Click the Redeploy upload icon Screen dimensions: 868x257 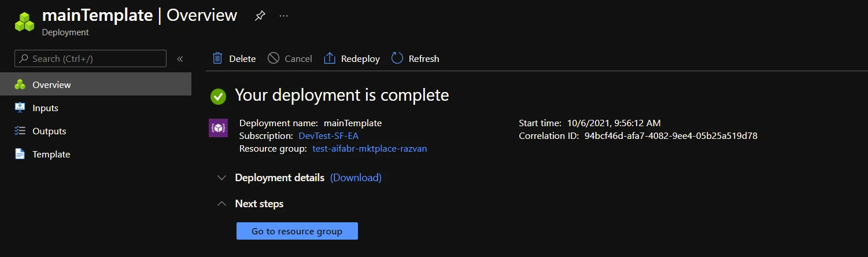(x=330, y=58)
